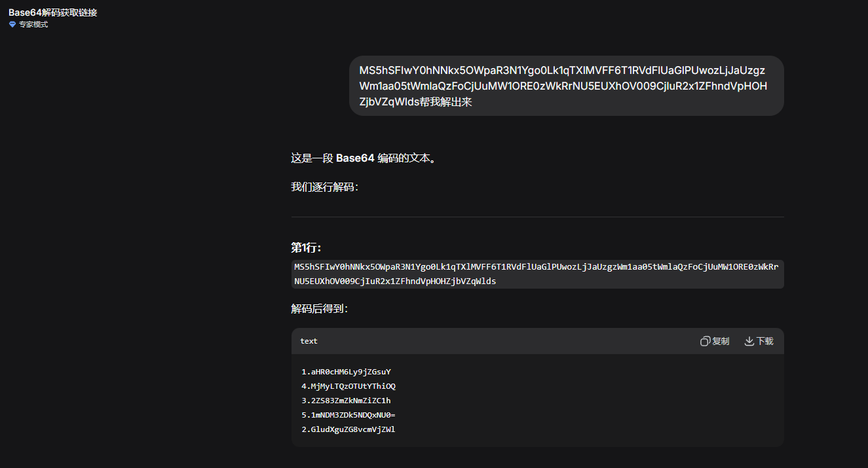Screen dimensions: 868x468
Task: Click the 解码后得到 text line
Action: tap(320, 308)
